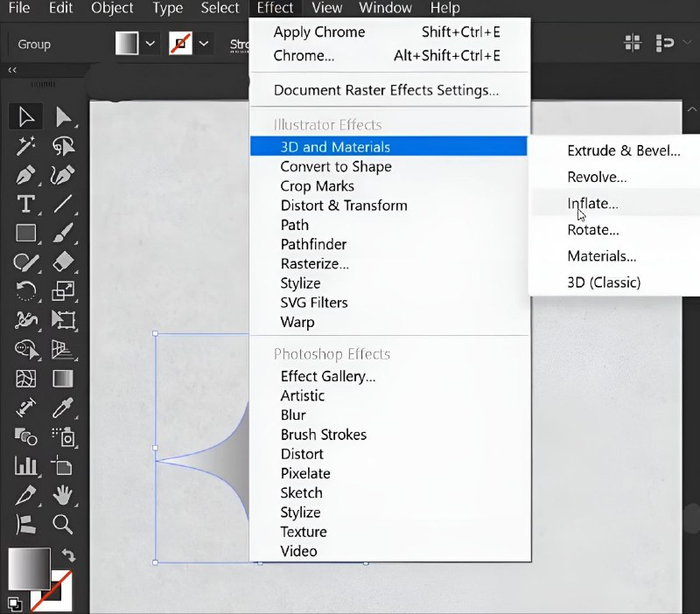The height and width of the screenshot is (614, 700).
Task: Swap fill and stroke colors
Action: (69, 555)
